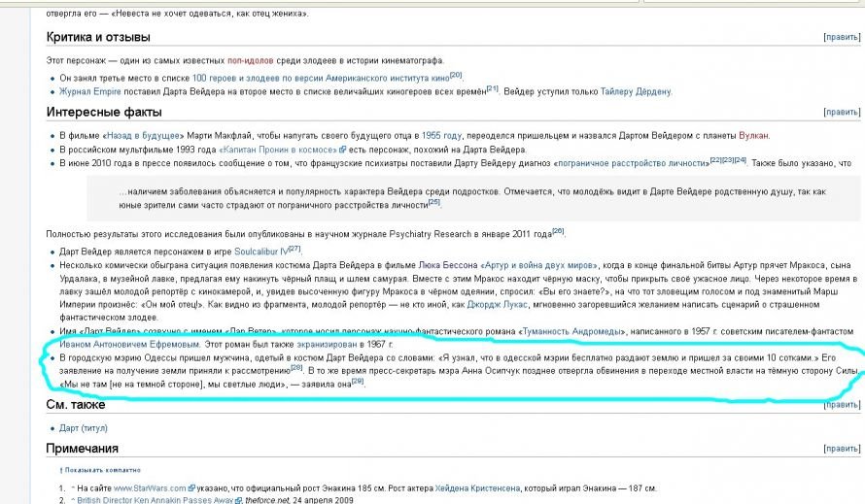
Task: Select heading text «Примечания»
Action: click(x=83, y=449)
